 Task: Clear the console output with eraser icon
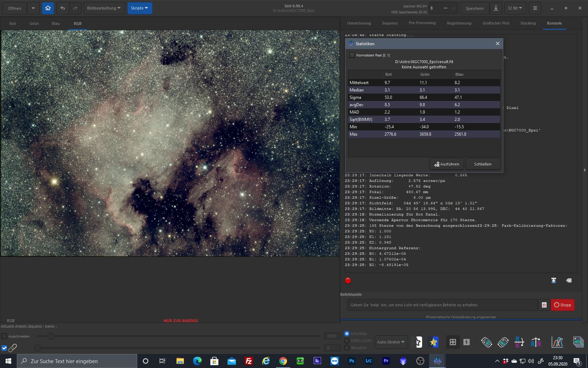coord(569,280)
